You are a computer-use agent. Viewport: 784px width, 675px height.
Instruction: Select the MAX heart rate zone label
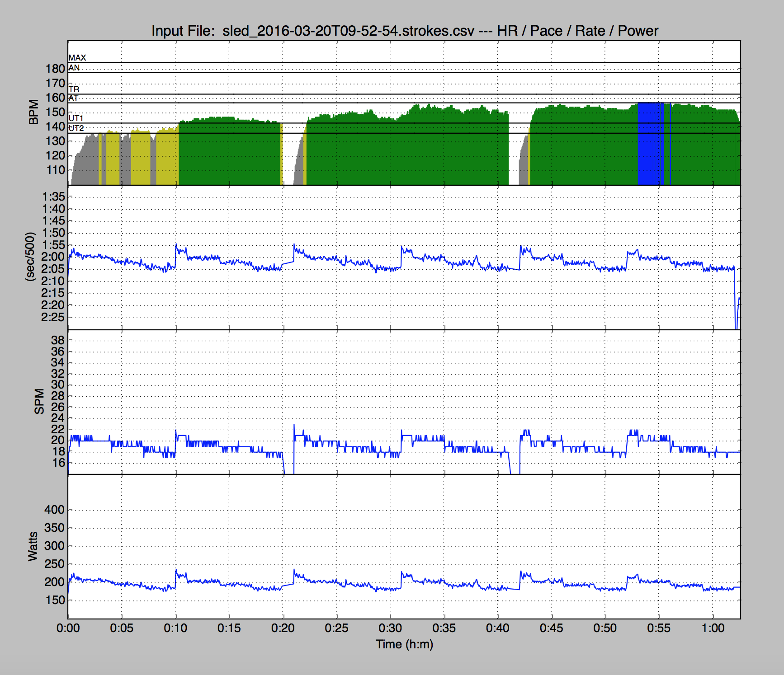point(77,58)
